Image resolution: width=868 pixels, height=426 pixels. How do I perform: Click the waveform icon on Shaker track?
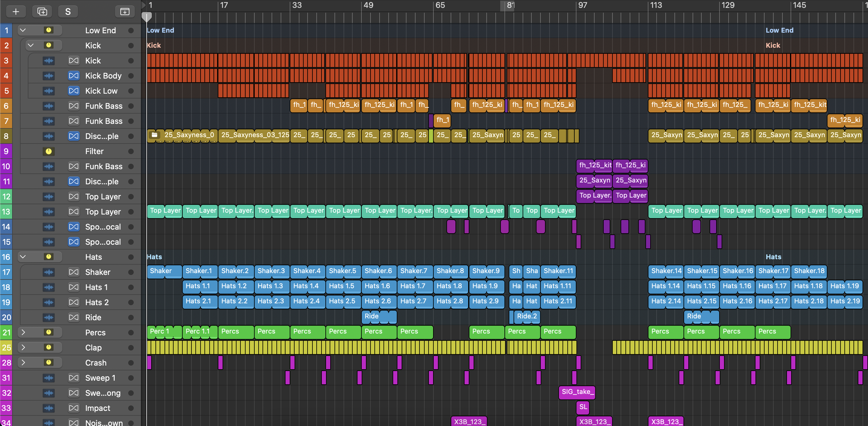[49, 272]
